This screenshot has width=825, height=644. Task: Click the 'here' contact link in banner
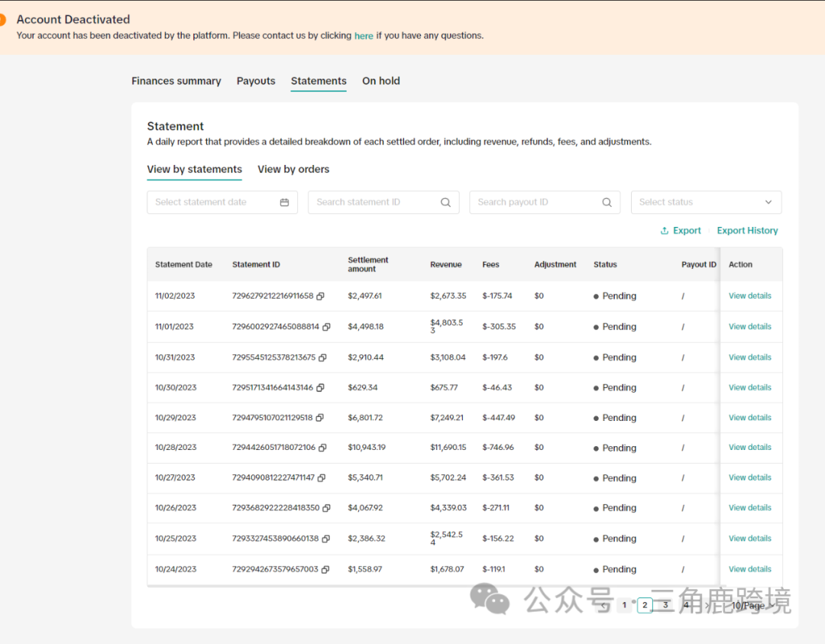[x=364, y=36]
